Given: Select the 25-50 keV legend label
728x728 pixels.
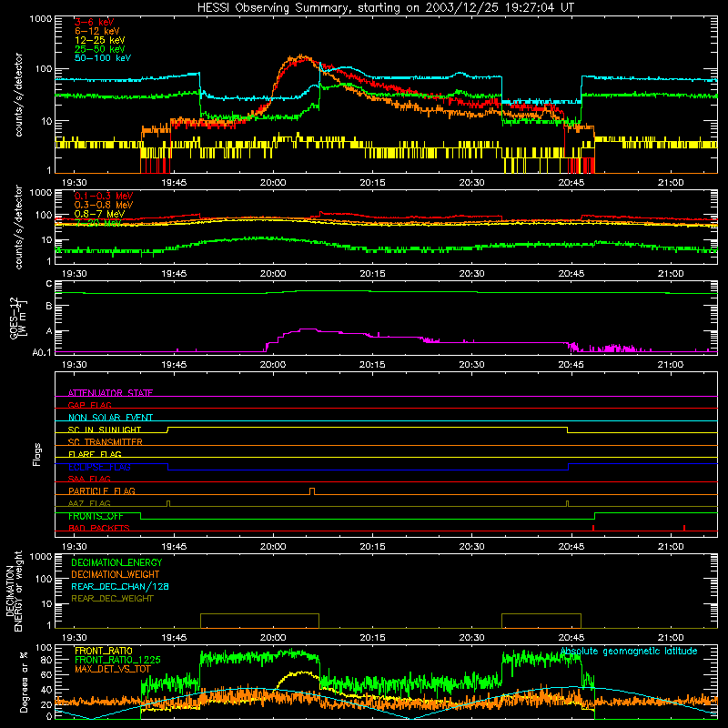Looking at the screenshot, I should (100, 49).
